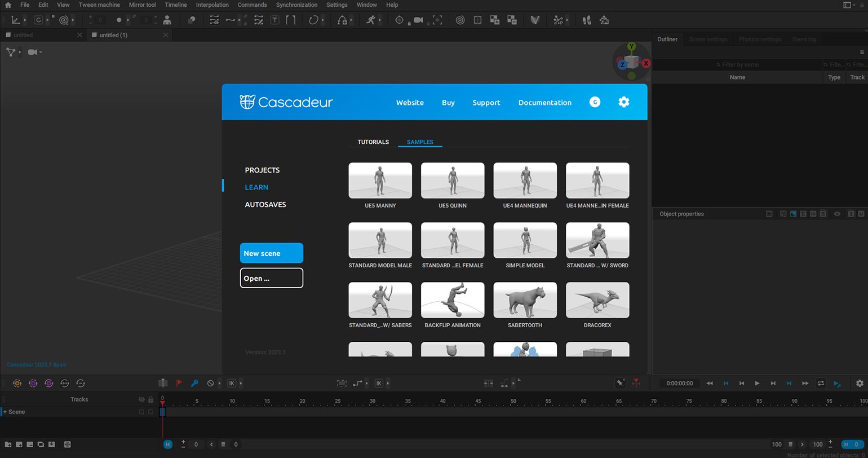Toggle the IK button left of timeline toolbar
Image resolution: width=868 pixels, height=458 pixels.
click(x=232, y=383)
